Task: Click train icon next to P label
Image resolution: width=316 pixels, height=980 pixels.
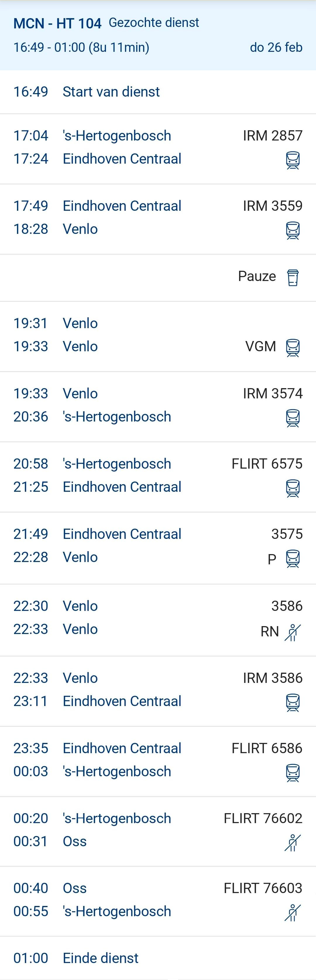Action: 292,559
